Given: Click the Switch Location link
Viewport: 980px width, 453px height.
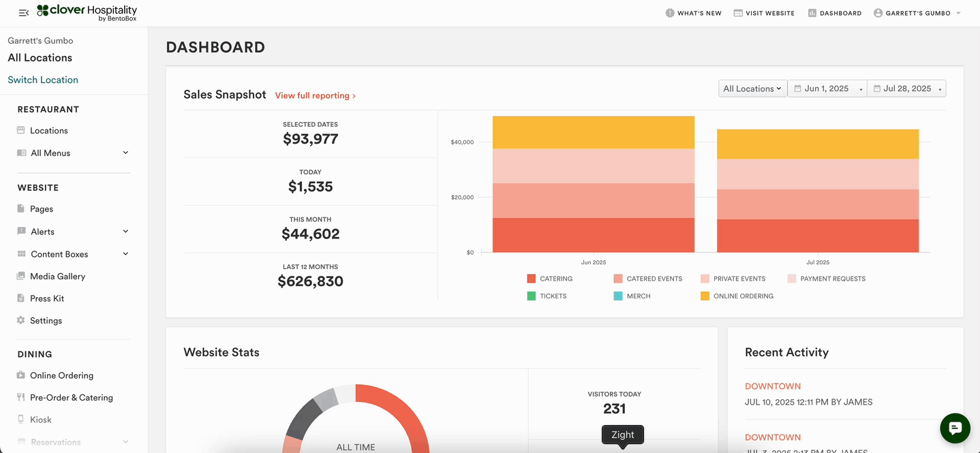Looking at the screenshot, I should [x=43, y=80].
